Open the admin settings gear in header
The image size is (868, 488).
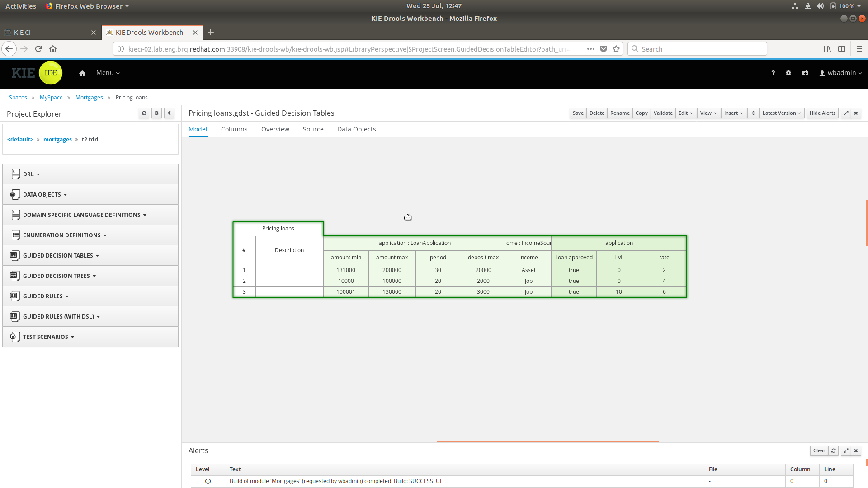click(788, 73)
